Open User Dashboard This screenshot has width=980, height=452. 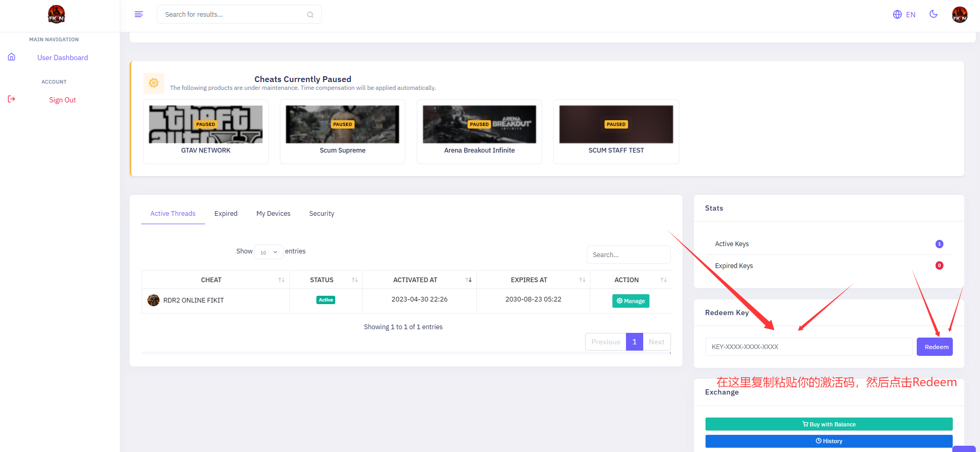[63, 57]
